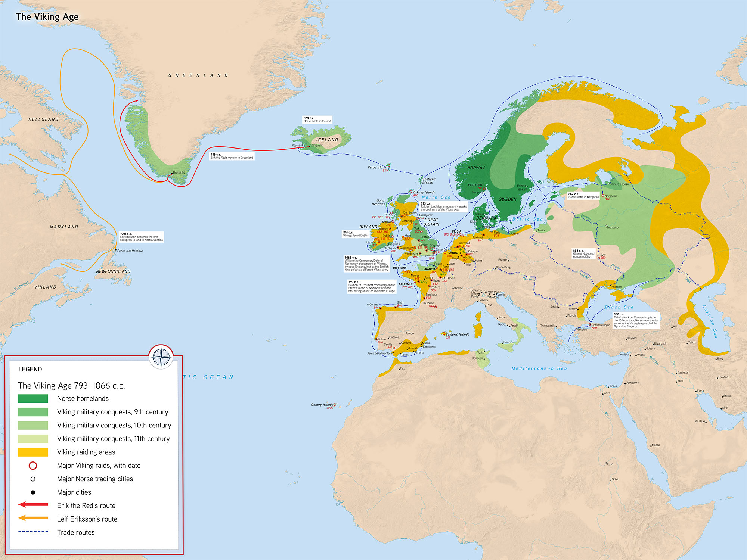Image resolution: width=747 pixels, height=560 pixels.
Task: Click the compass rose icon above the legend
Action: click(161, 357)
